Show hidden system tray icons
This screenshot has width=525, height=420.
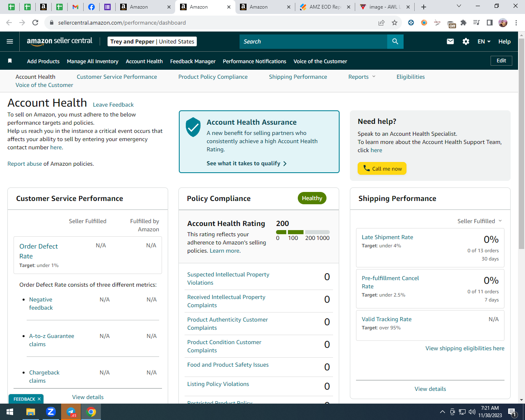(x=443, y=412)
